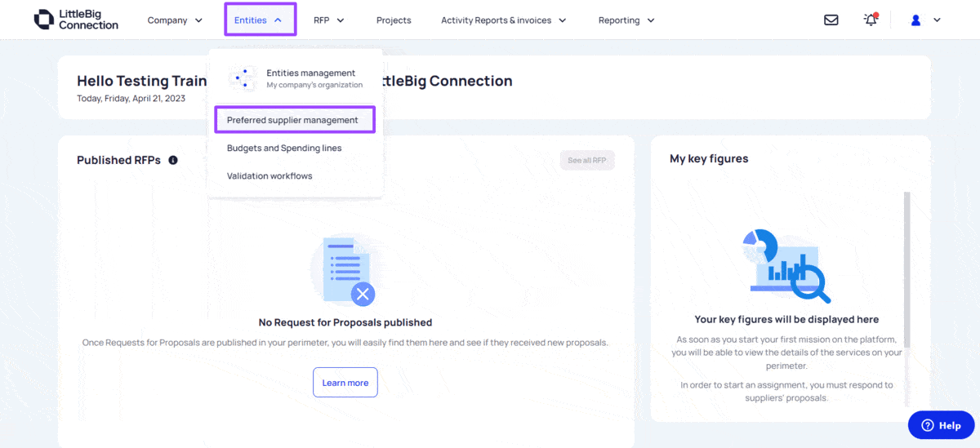Click the Published RFPs heading
The height and width of the screenshot is (448, 980).
coord(118,160)
